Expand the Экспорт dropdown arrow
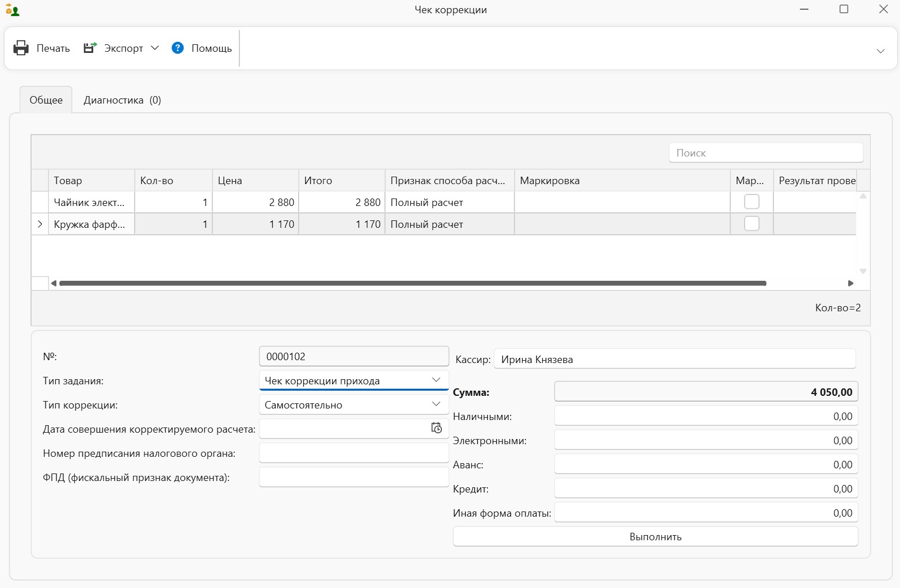The height and width of the screenshot is (588, 900). [155, 48]
